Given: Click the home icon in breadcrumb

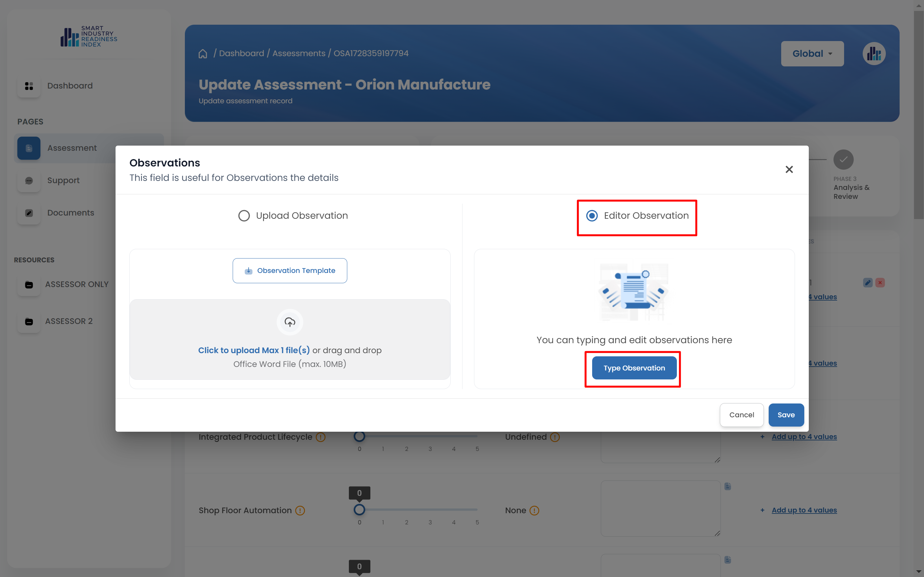Looking at the screenshot, I should click(x=203, y=54).
